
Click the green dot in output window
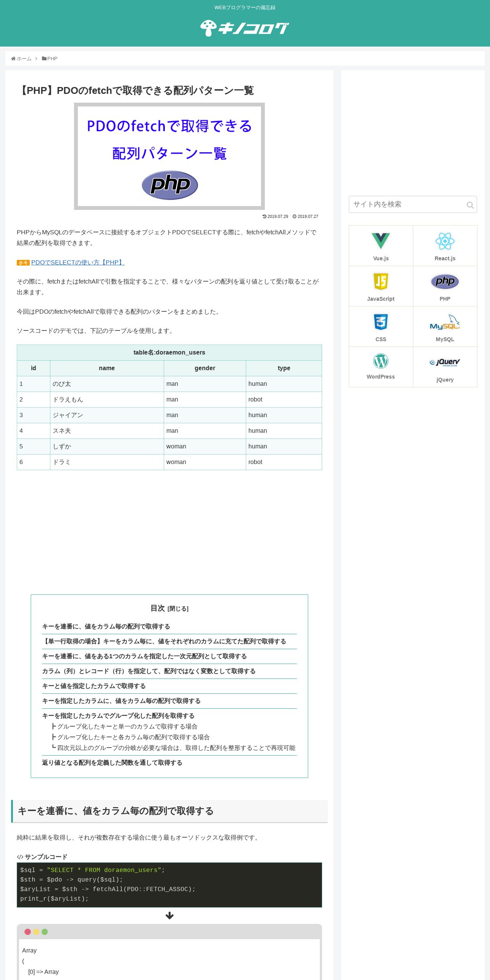[45, 932]
